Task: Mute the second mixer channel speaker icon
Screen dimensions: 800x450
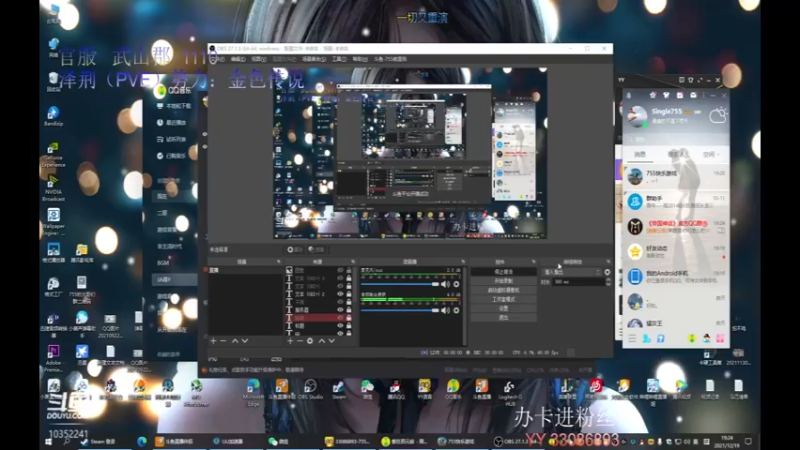Action: pos(445,310)
